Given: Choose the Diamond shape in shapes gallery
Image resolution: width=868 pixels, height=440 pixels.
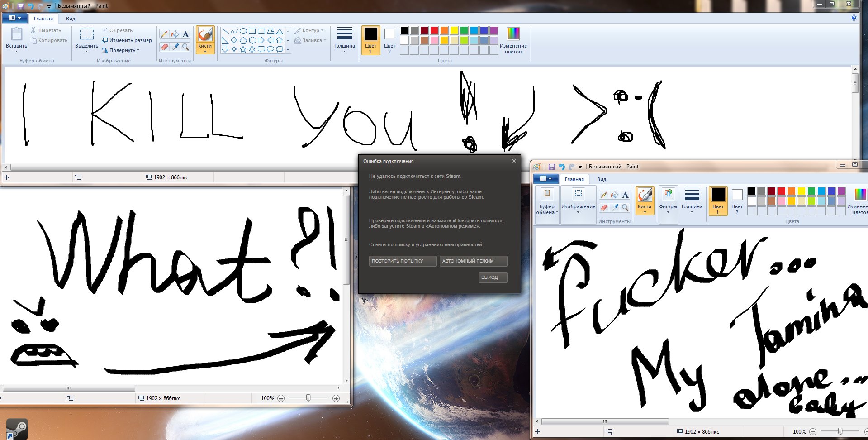Looking at the screenshot, I should click(x=234, y=40).
